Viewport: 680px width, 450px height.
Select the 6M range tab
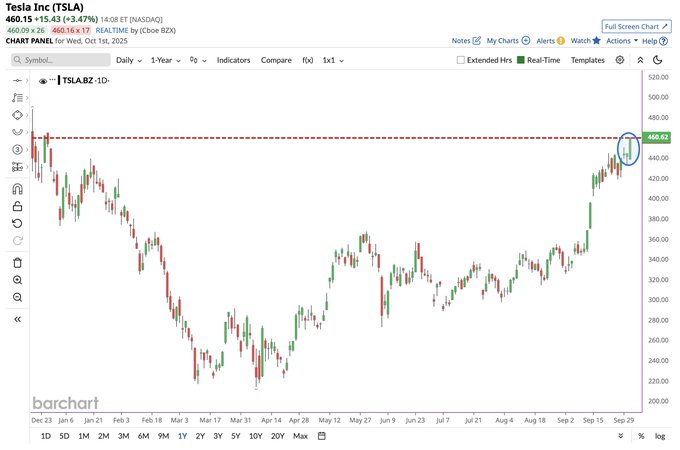tap(144, 436)
